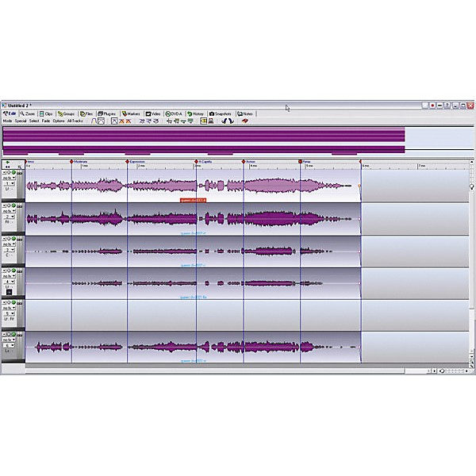Click the second fade envelope toolbar icon
Viewport: 476px width, 476px height.
[101, 121]
